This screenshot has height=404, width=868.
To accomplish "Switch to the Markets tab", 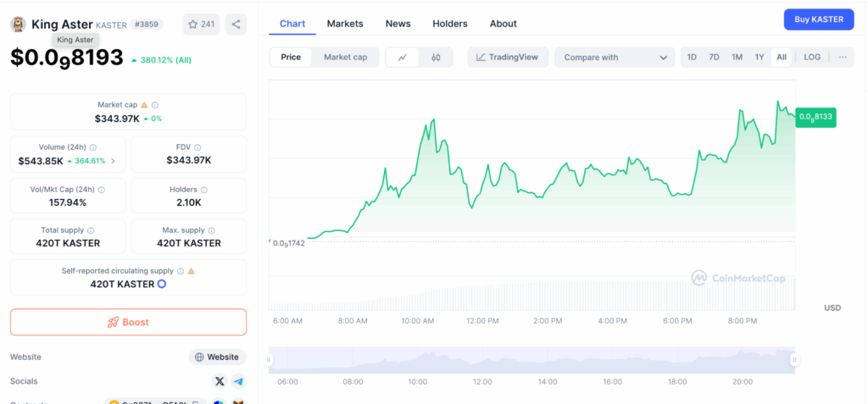I will pyautogui.click(x=345, y=24).
